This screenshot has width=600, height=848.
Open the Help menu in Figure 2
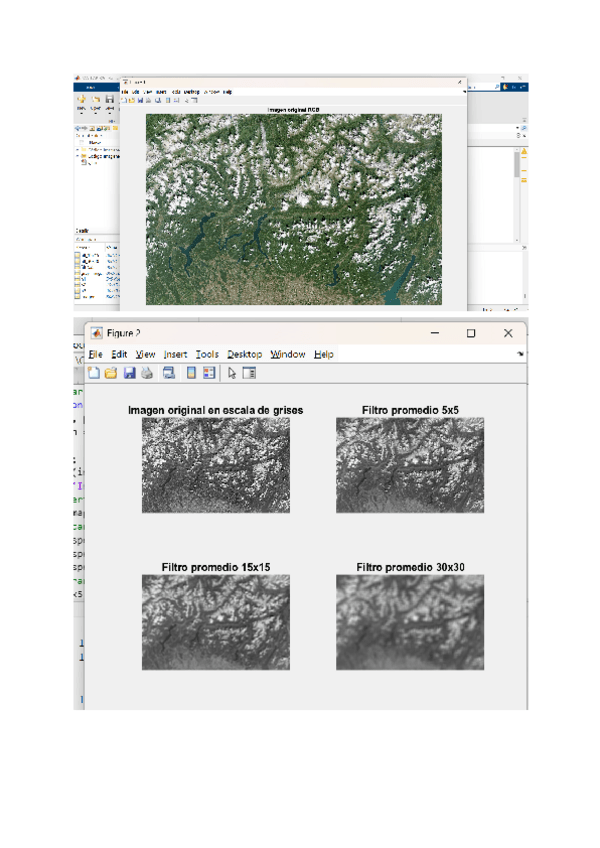(x=324, y=354)
